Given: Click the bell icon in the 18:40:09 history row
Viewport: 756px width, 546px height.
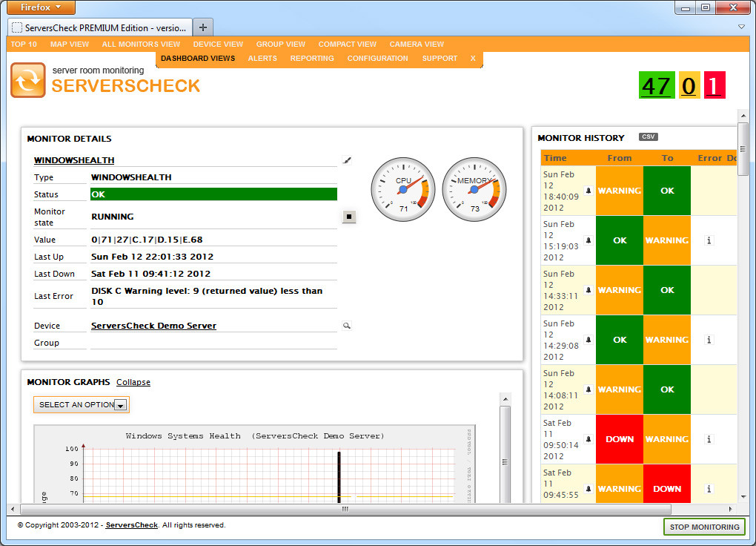Looking at the screenshot, I should [x=588, y=191].
